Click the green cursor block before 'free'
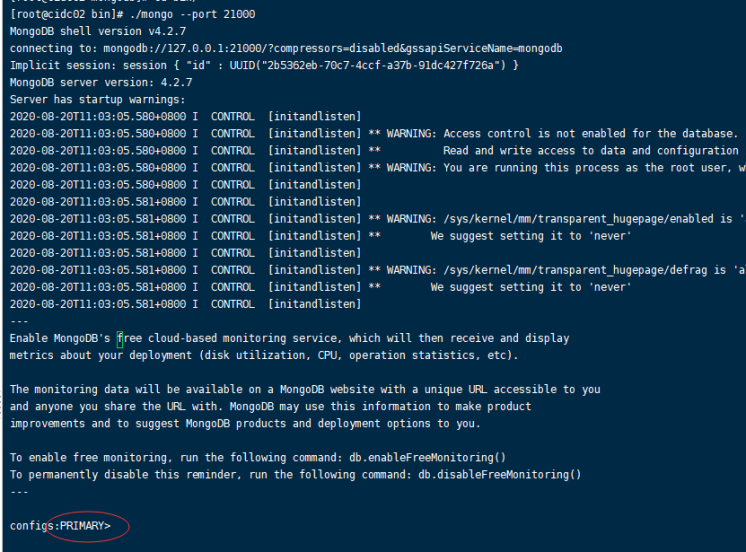The width and height of the screenshot is (746, 552). pos(119,338)
